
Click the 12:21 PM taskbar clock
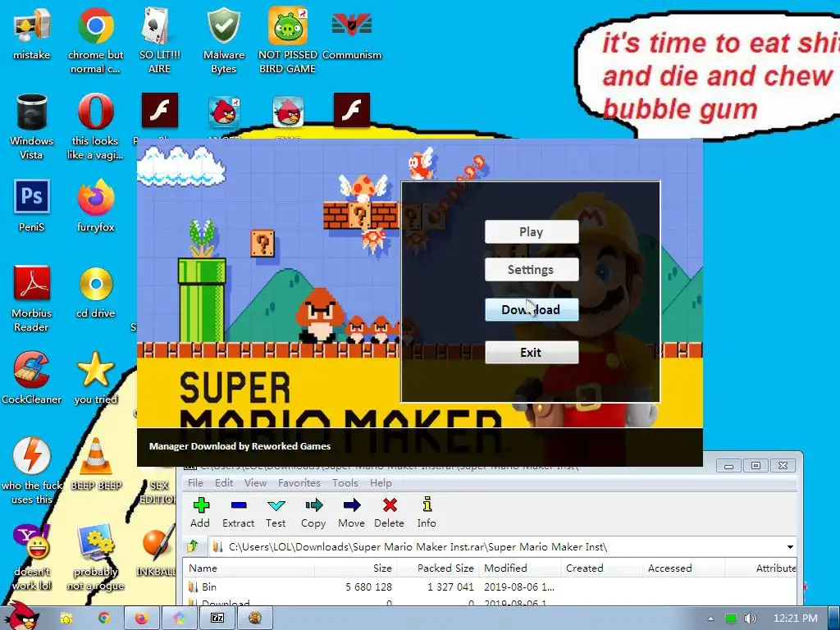[796, 619]
